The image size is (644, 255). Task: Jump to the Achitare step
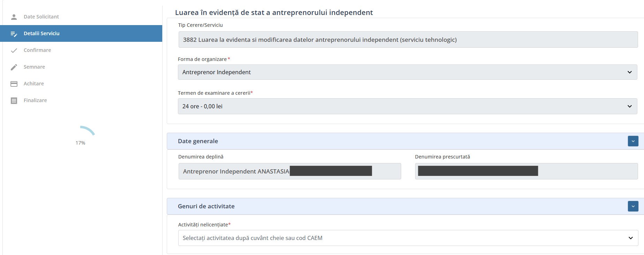click(x=34, y=84)
